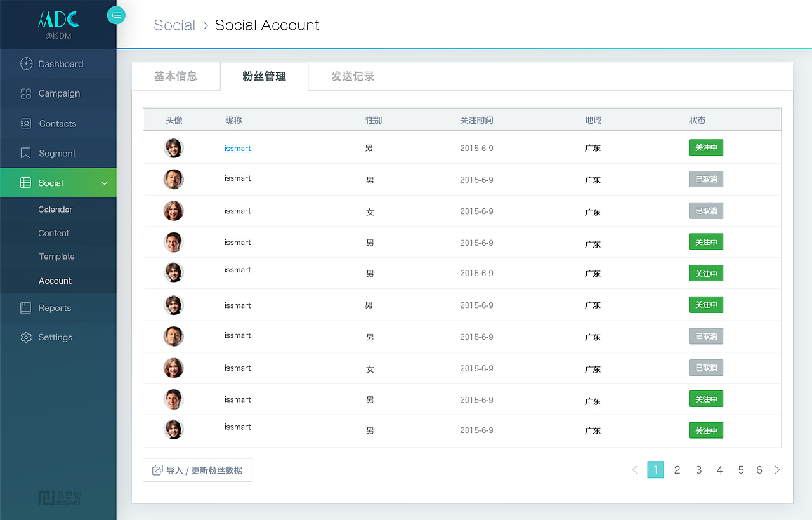Collapse sidebar with the teal round toggle
Screen dimensions: 812x520
(x=116, y=15)
